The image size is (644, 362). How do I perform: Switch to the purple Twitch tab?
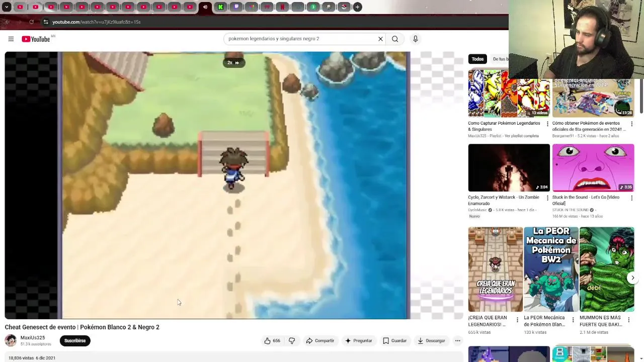[236, 7]
